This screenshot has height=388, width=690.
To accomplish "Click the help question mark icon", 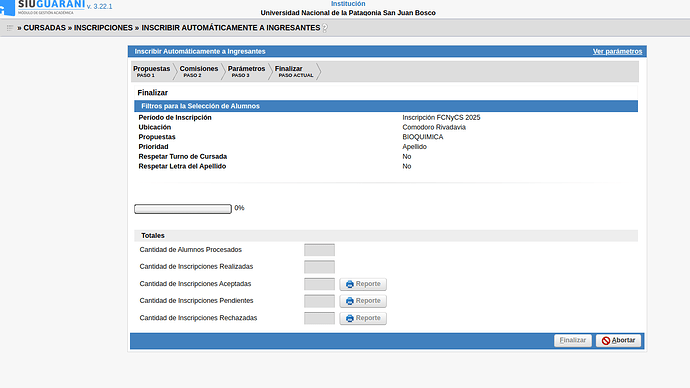I will pyautogui.click(x=325, y=28).
